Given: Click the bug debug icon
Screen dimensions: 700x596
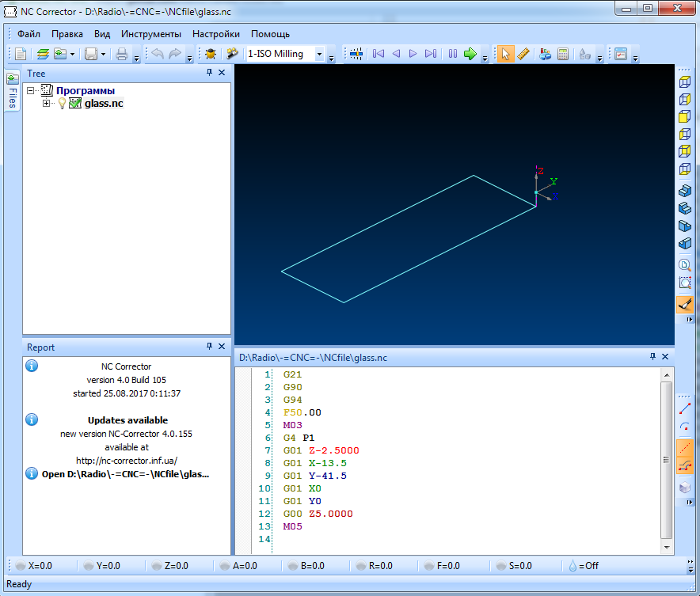Looking at the screenshot, I should (x=211, y=54).
